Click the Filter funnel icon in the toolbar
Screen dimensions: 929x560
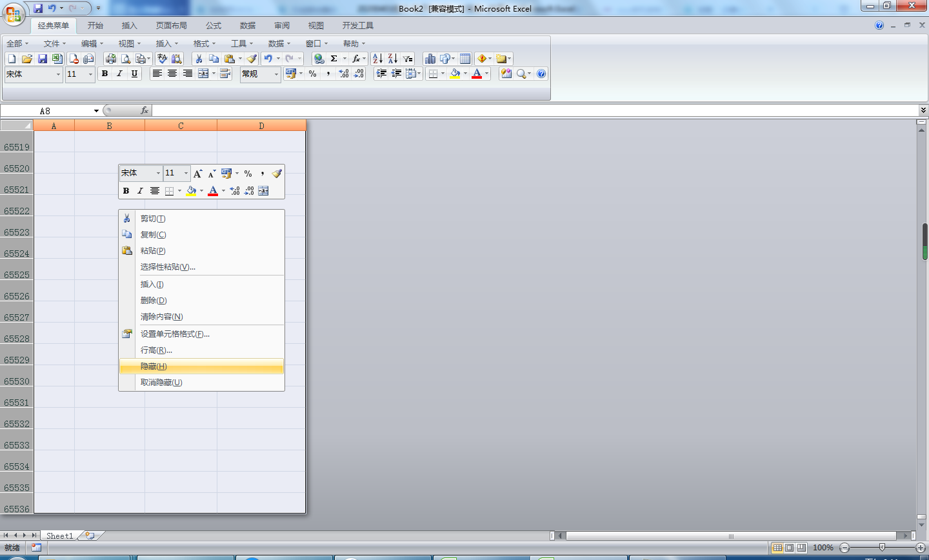pos(408,59)
